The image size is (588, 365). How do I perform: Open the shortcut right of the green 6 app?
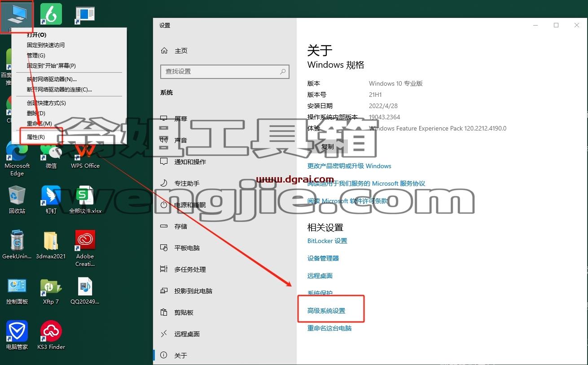click(x=85, y=14)
